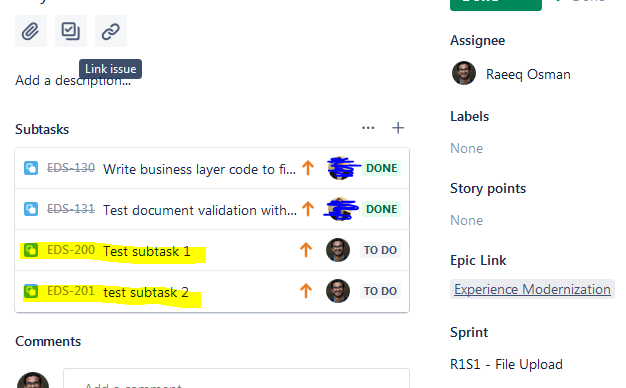Click the create subtask checklist icon
Screen dimensions: 626x388
pyautogui.click(x=71, y=31)
